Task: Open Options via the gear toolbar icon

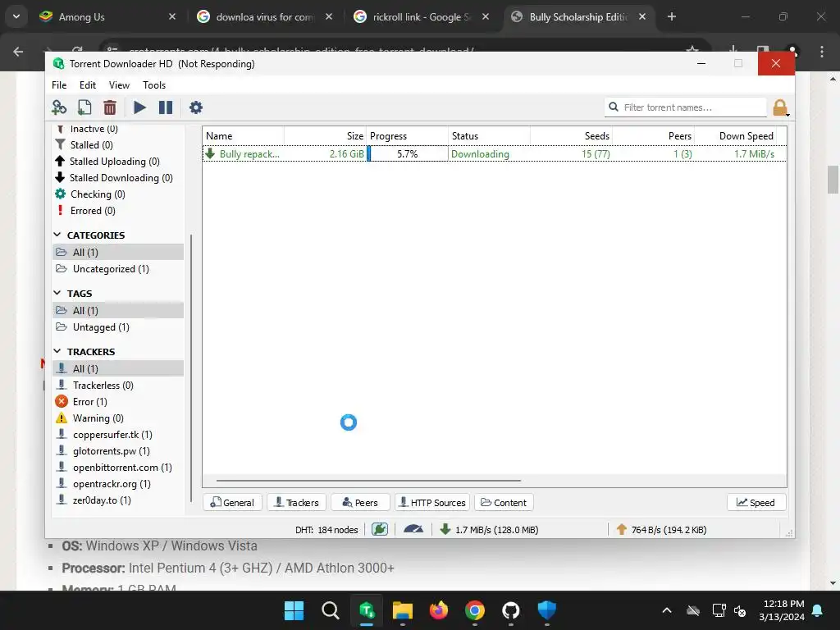Action: point(196,107)
